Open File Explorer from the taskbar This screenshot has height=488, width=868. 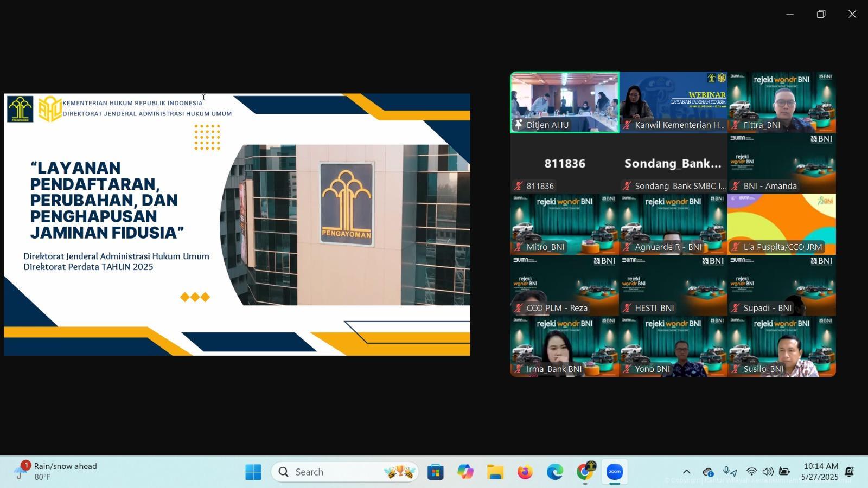point(495,472)
